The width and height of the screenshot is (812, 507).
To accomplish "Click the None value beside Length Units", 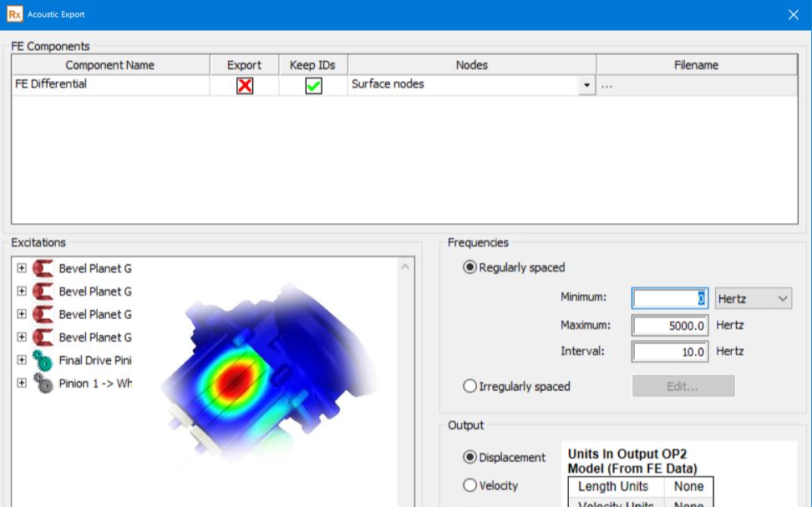I will click(688, 487).
